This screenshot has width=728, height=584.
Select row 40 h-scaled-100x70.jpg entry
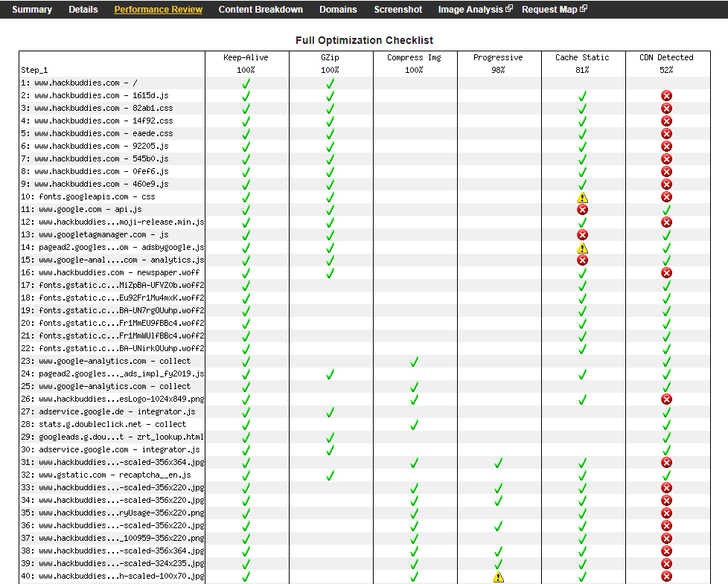pos(112,576)
